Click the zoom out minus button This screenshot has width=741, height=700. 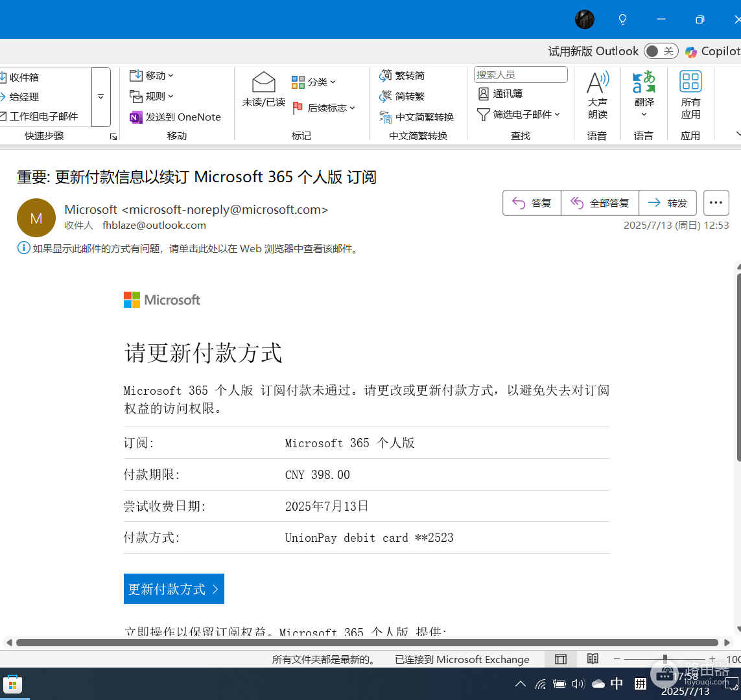(x=617, y=659)
